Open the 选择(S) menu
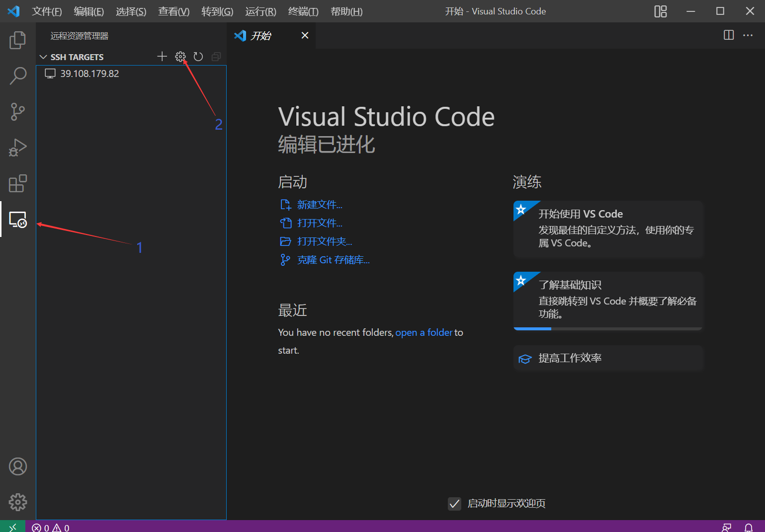The height and width of the screenshot is (532, 765). (131, 11)
